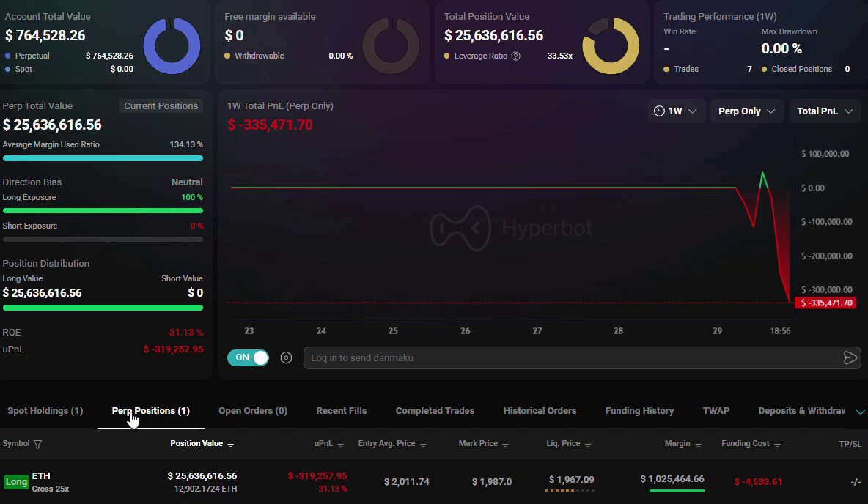Click ETH position value $ 25,636,616.56

202,475
